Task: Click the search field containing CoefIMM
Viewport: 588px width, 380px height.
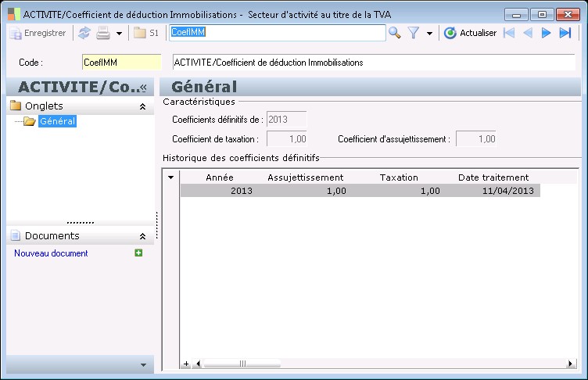Action: click(277, 33)
